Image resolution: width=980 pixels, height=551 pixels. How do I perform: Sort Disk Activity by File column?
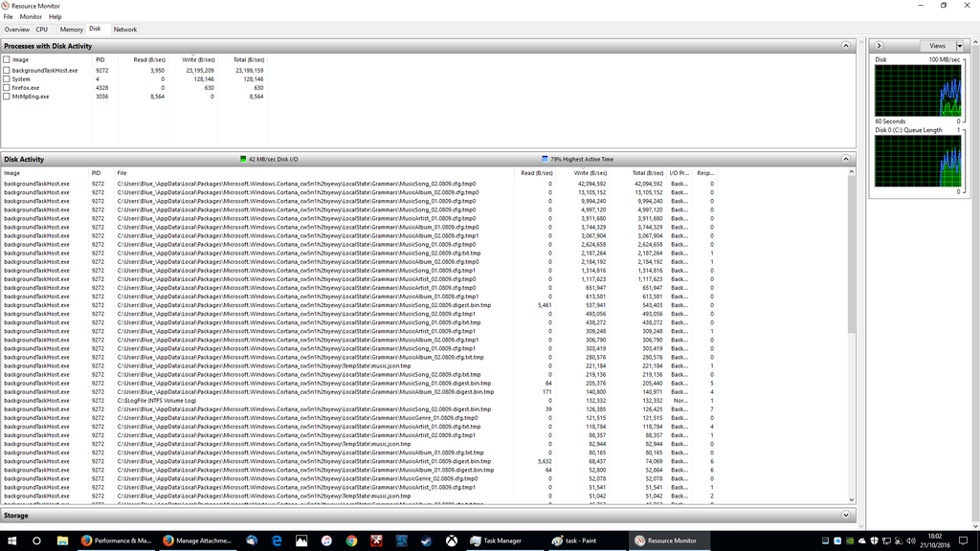(314, 173)
